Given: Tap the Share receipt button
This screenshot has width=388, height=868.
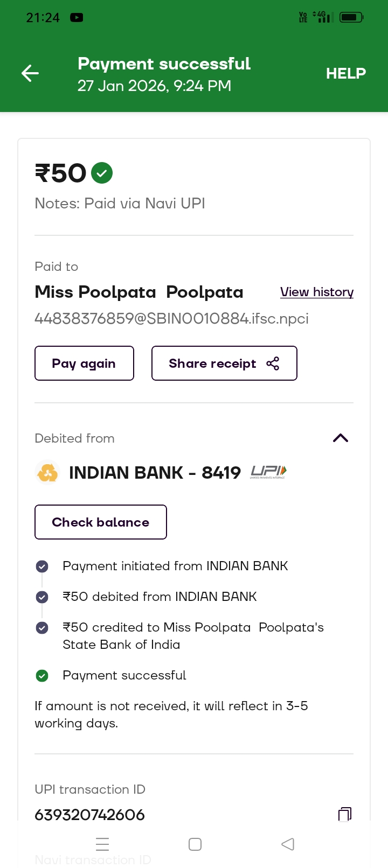Looking at the screenshot, I should coord(224,363).
